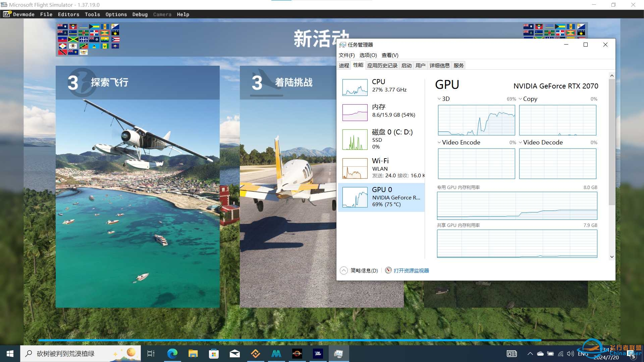This screenshot has width=644, height=362.
Task: Select the CPU performance entry
Action: click(382, 87)
